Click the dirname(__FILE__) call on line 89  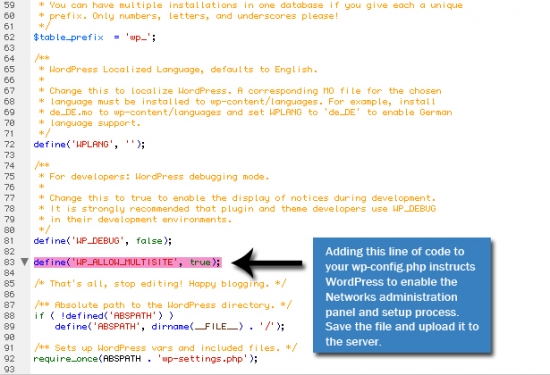[x=197, y=326]
